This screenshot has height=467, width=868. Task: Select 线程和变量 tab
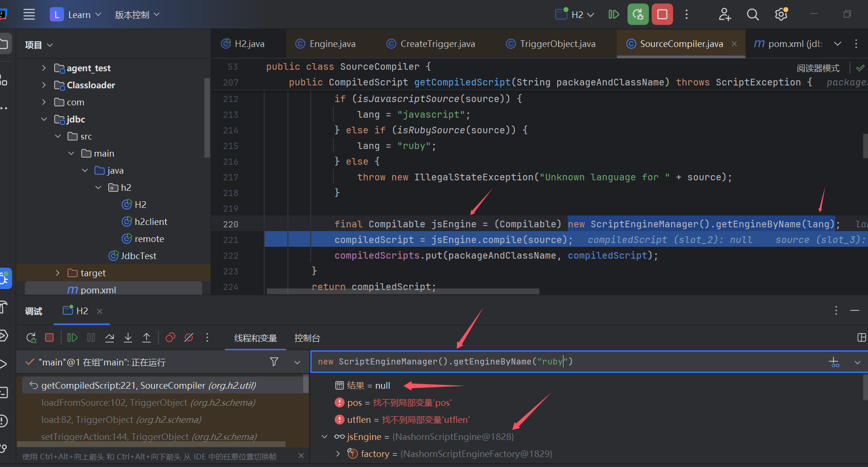click(x=256, y=338)
